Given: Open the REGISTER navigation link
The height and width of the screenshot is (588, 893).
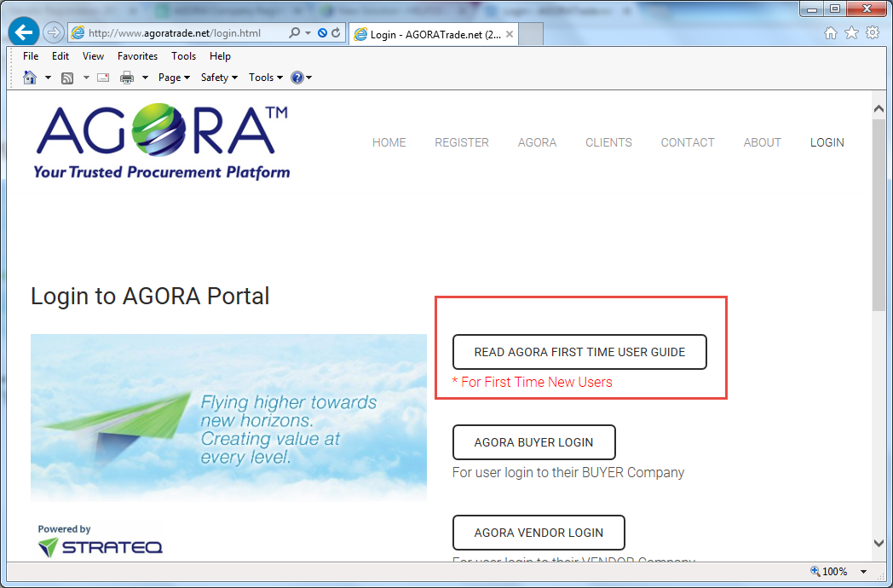Looking at the screenshot, I should pyautogui.click(x=462, y=142).
